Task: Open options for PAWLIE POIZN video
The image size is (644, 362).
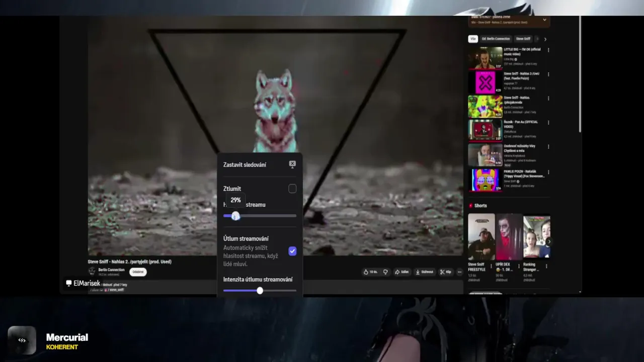Action: pos(548,172)
